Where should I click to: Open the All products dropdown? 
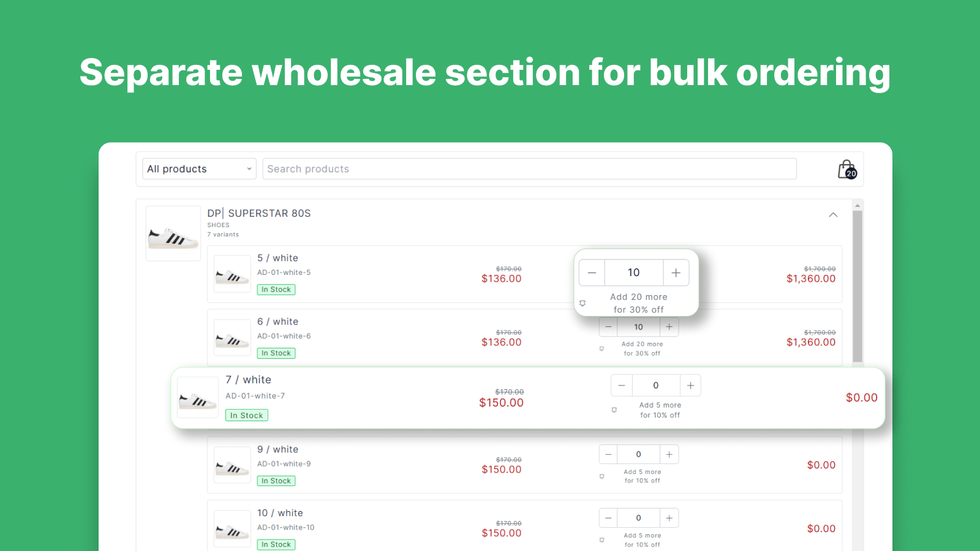[x=198, y=168]
